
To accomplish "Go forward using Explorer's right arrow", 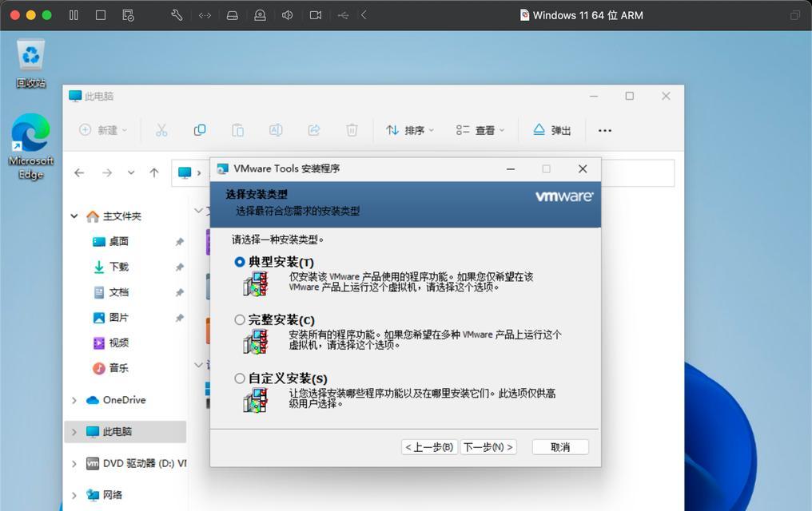I will coord(106,172).
